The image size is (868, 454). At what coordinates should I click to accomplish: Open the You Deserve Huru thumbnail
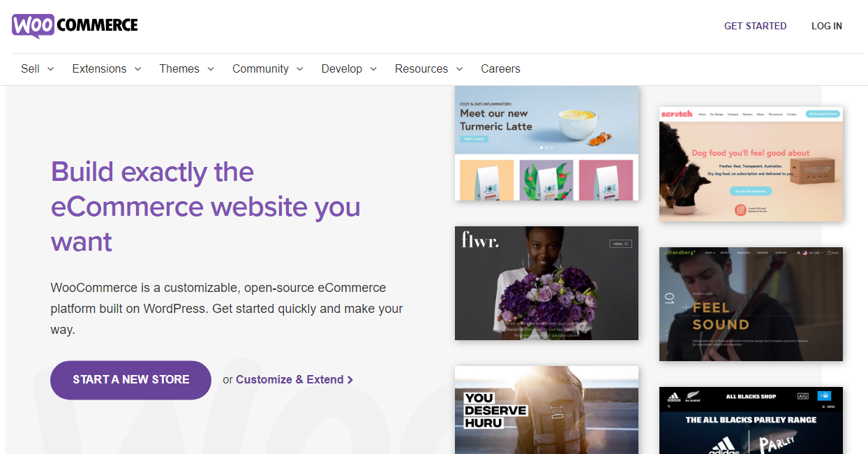pos(546,410)
